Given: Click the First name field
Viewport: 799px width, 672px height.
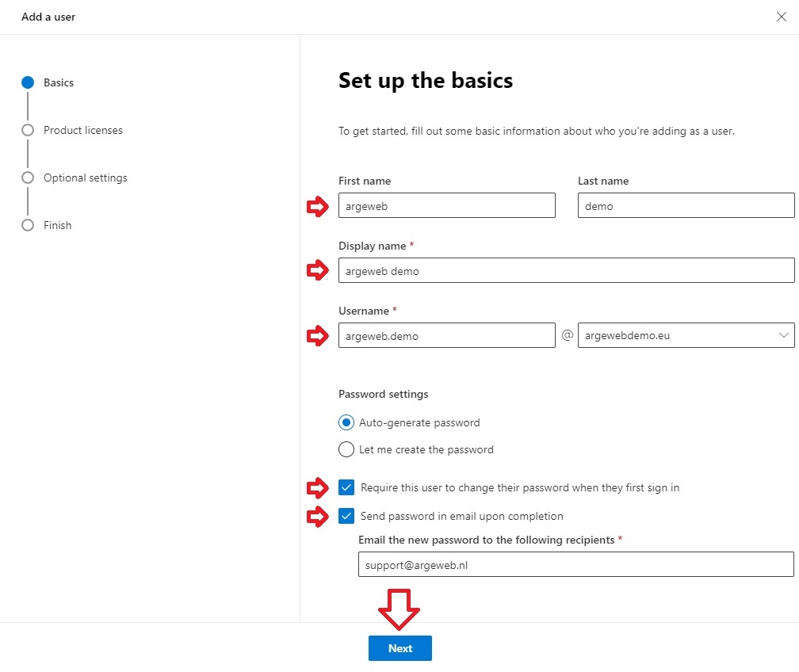Looking at the screenshot, I should pos(447,205).
